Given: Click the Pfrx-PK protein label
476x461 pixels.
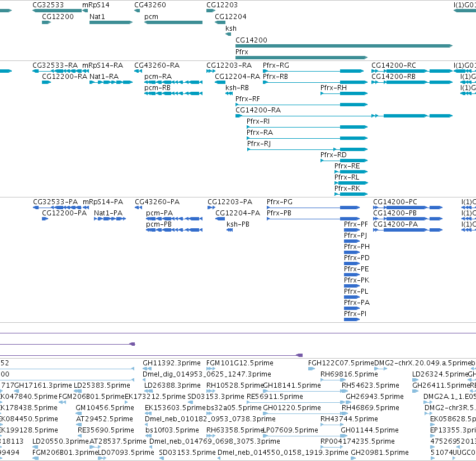Looking at the screenshot, I should (356, 280).
